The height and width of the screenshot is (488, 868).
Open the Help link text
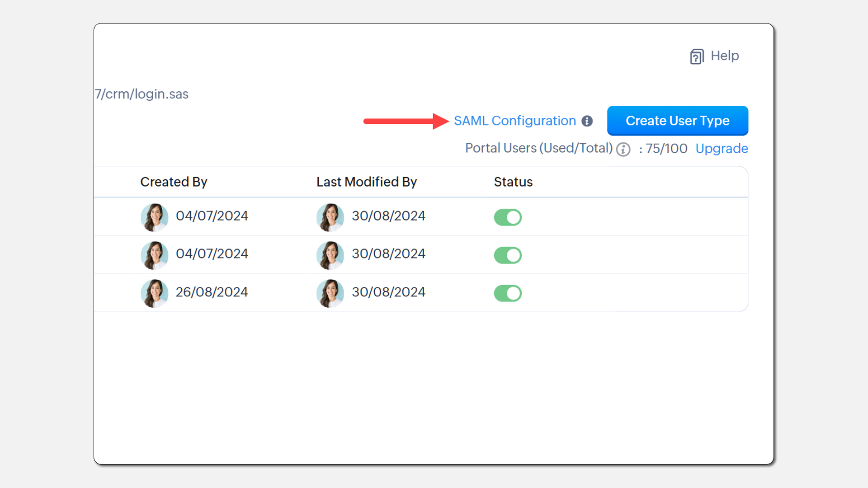coord(725,56)
